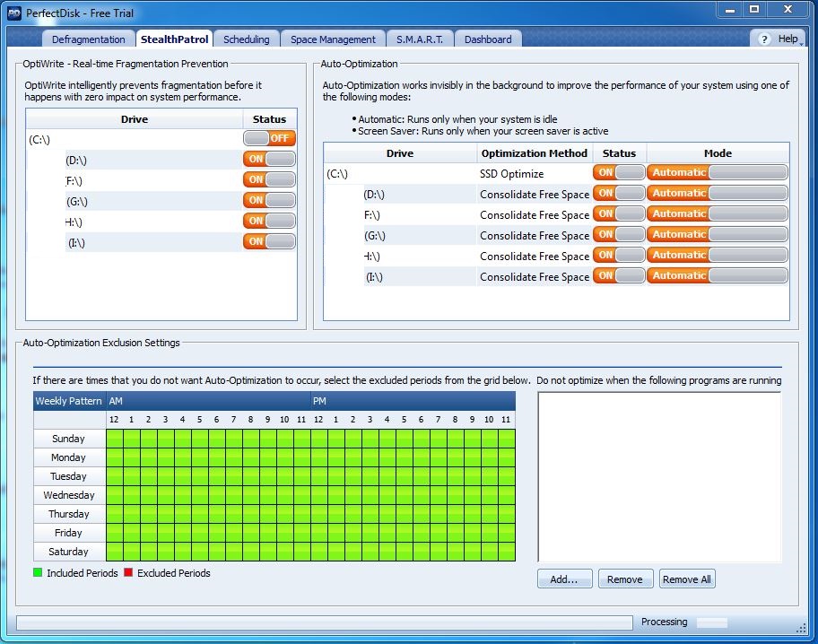Open the Space Management tab
This screenshot has width=818, height=644.
(333, 39)
